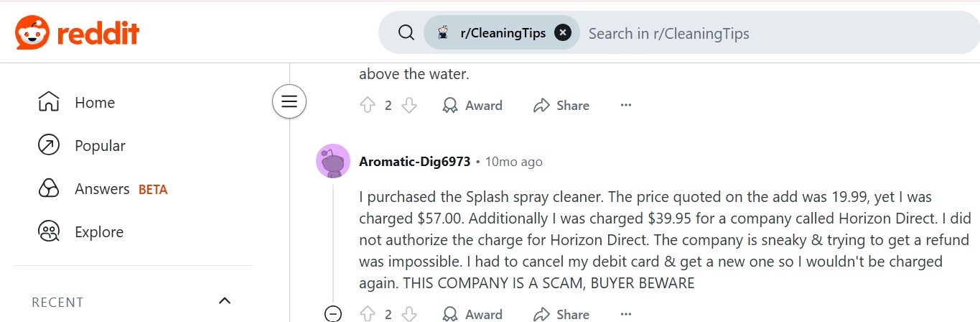Upvote the top comment
Screen dimensions: 980x322
[368, 106]
